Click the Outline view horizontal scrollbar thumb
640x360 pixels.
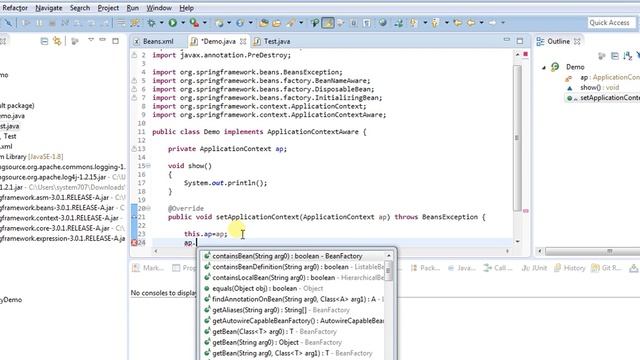(x=610, y=251)
